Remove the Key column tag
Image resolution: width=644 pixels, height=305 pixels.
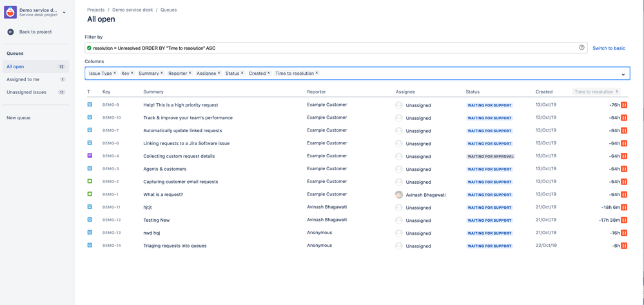coord(132,73)
